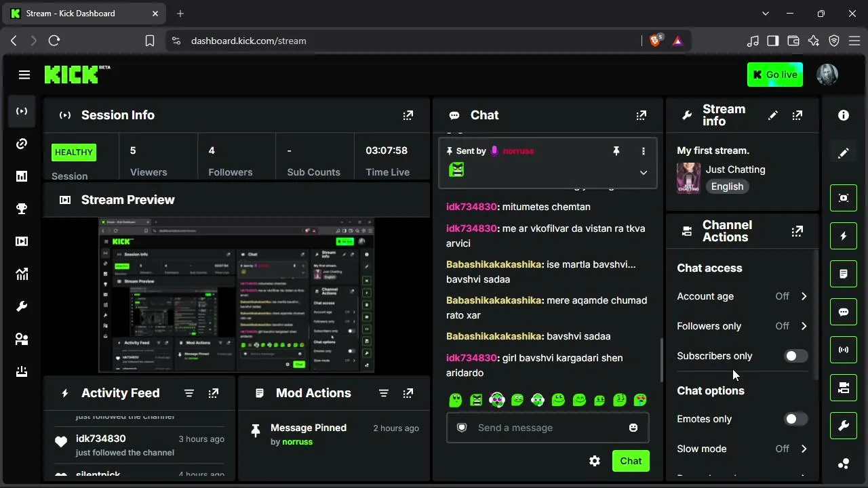Pop out the Activity Feed panel
Viewport: 868px width, 488px height.
coord(214,393)
